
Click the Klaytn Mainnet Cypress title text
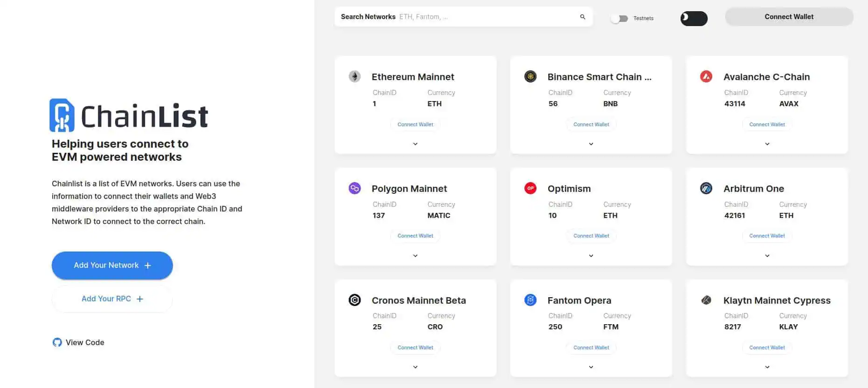pos(777,300)
